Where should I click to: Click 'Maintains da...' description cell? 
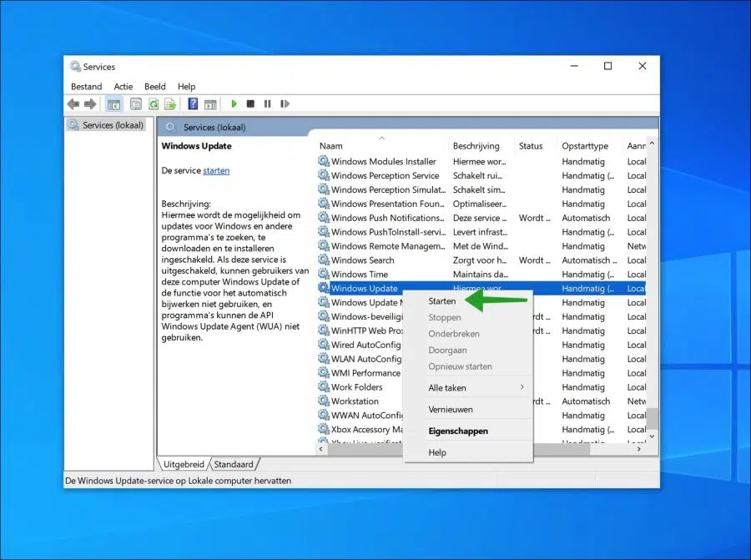481,274
